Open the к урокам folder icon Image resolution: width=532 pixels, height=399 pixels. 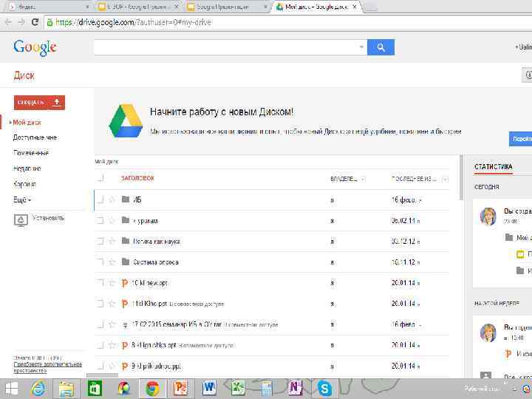(126, 220)
